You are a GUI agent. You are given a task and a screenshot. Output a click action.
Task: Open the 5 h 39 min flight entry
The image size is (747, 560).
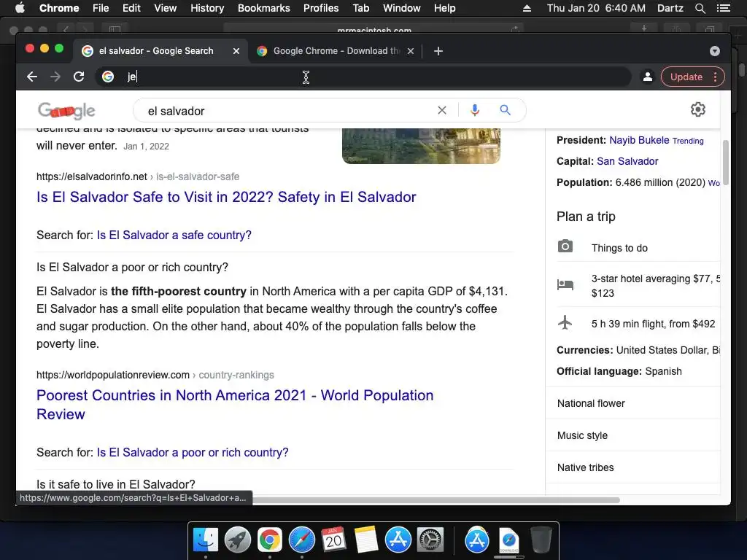653,324
